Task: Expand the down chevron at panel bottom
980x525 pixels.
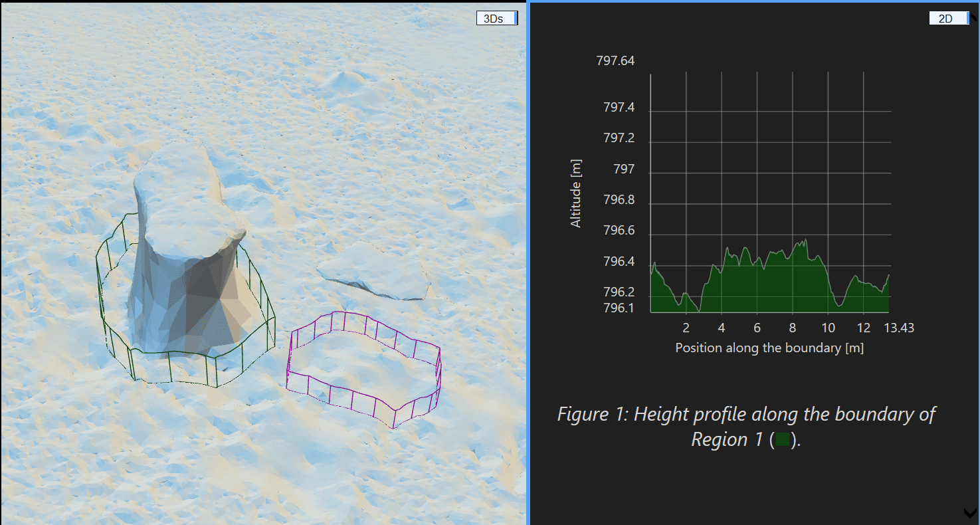Action: click(970, 512)
